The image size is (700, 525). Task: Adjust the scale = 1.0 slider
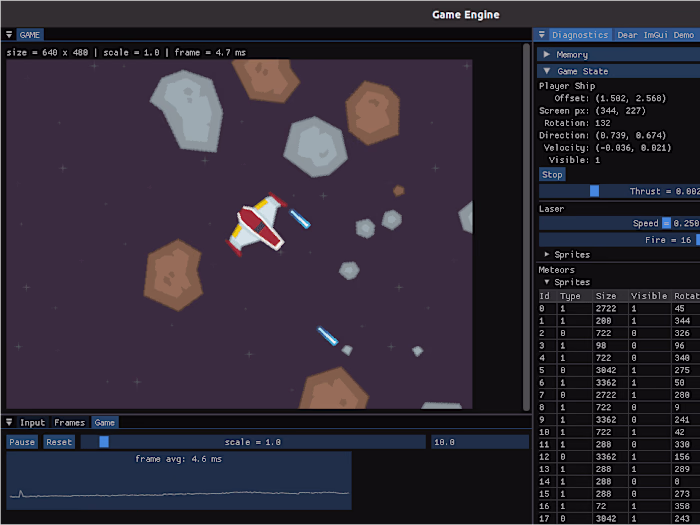coord(253,442)
